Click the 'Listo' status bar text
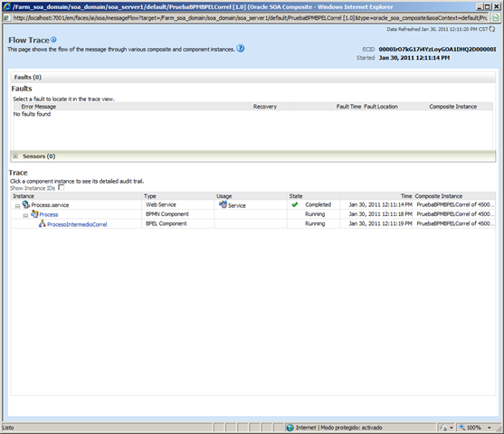504x434 pixels. click(8, 428)
